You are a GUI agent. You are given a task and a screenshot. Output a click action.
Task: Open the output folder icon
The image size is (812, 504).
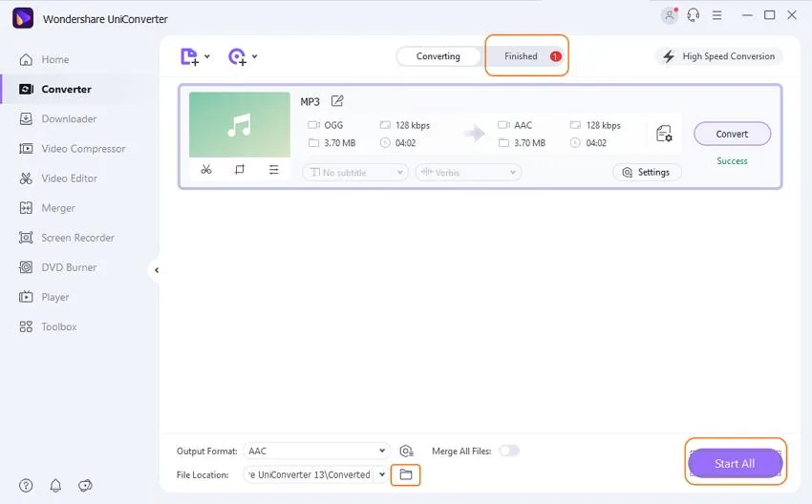406,474
